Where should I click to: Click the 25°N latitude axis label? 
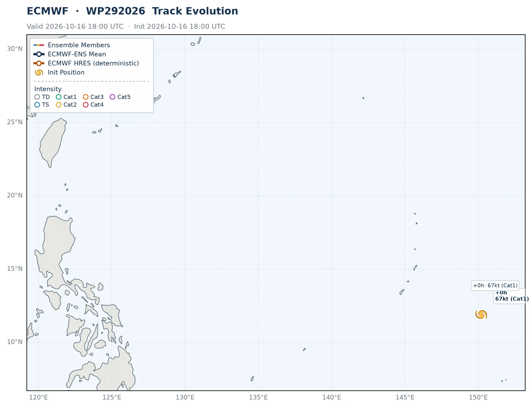coord(15,122)
